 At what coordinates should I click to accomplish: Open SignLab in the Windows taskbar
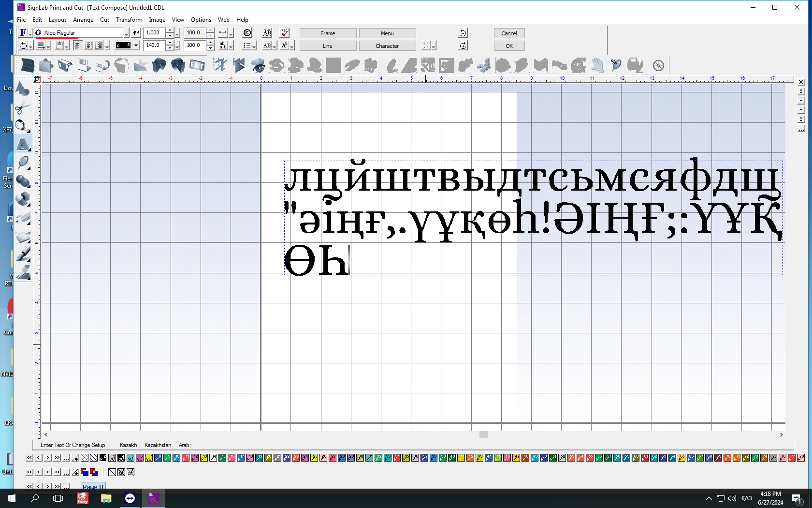coord(154,498)
